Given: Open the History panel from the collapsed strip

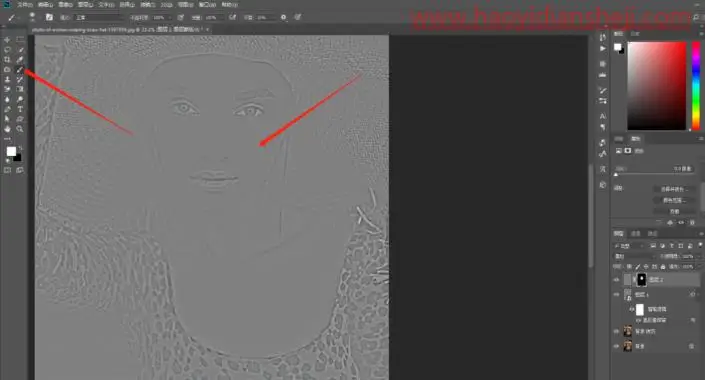Looking at the screenshot, I should [602, 37].
